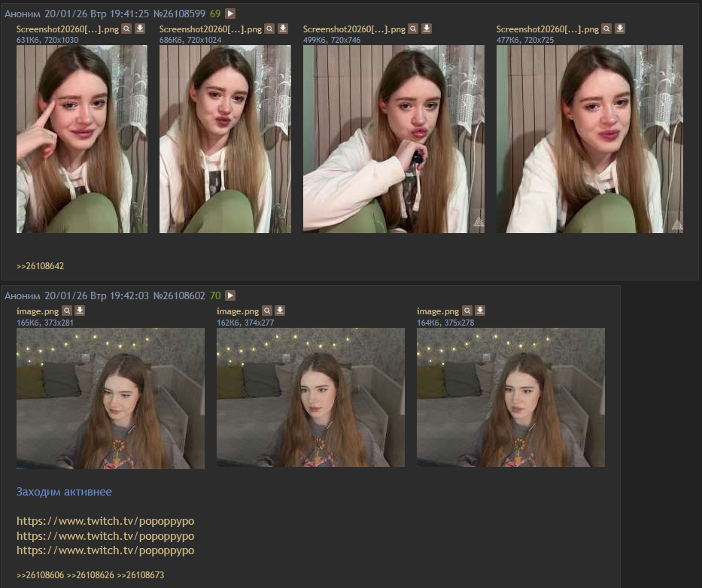The image size is (702, 588).
Task: Click search icon for first Screenshot in post 26108599
Action: point(126,29)
